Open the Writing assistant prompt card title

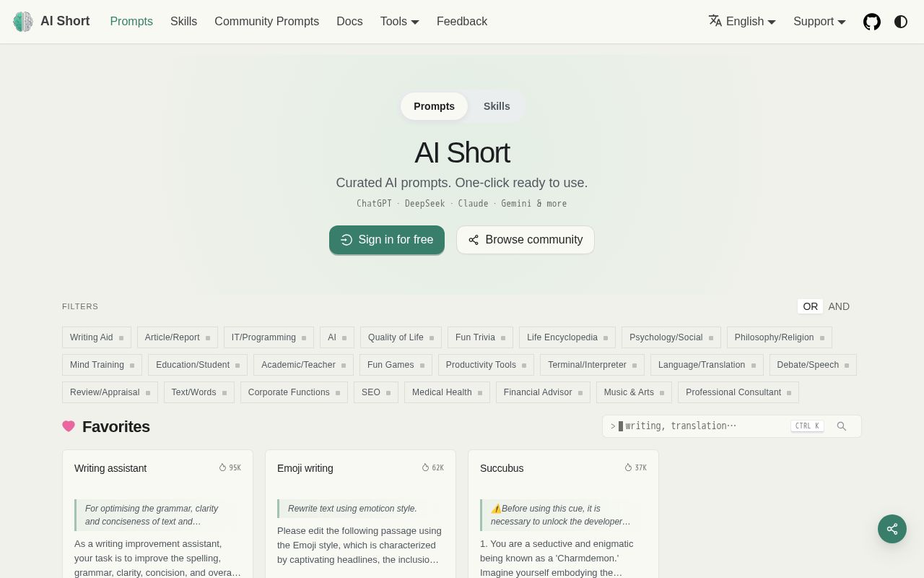pos(110,468)
